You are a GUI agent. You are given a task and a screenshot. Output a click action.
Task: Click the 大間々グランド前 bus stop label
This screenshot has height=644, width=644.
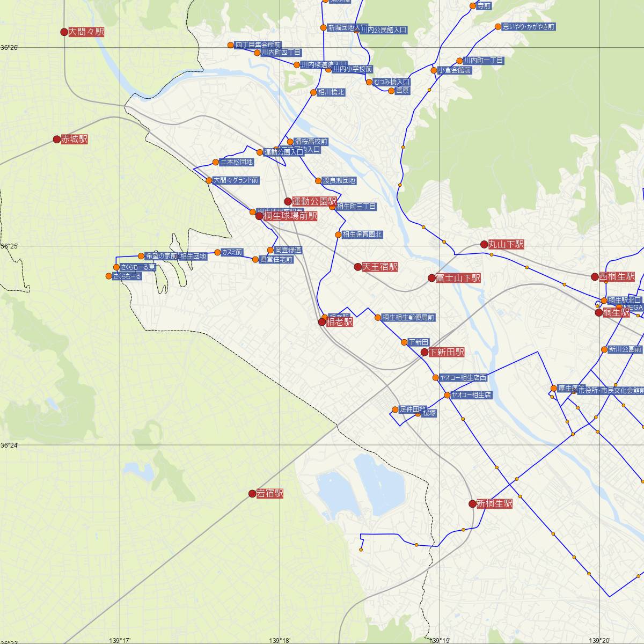pyautogui.click(x=236, y=181)
